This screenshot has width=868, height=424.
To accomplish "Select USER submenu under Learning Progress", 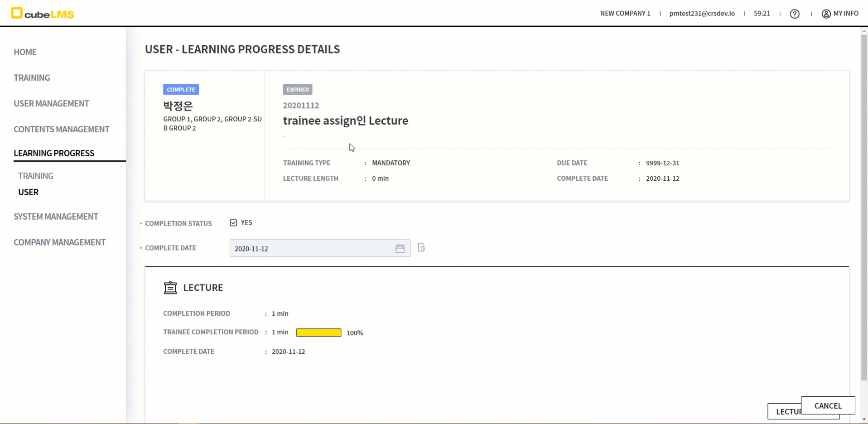I will click(x=28, y=192).
